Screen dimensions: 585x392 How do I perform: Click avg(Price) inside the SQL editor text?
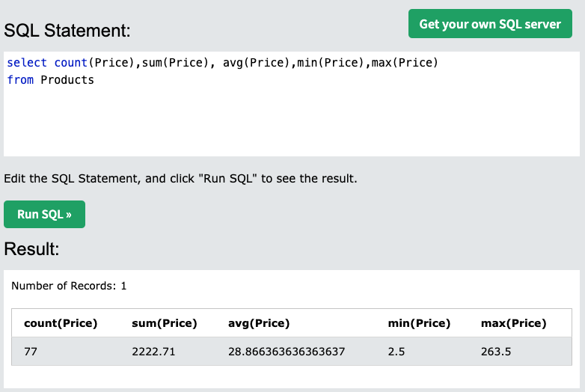(253, 63)
